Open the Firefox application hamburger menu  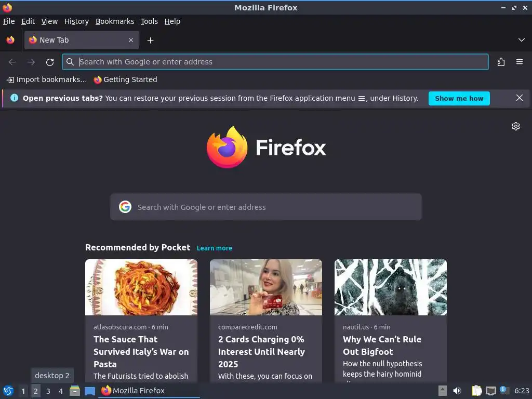(x=520, y=62)
